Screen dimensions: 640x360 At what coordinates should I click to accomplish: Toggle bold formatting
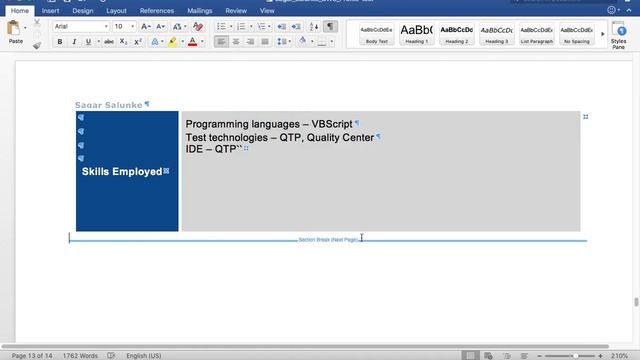(60, 42)
